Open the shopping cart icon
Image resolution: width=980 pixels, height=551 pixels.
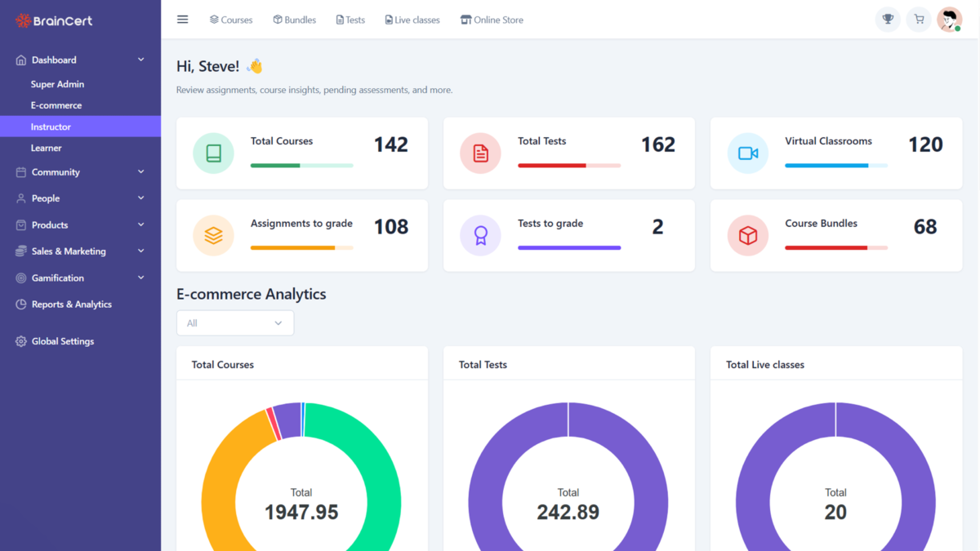point(919,20)
